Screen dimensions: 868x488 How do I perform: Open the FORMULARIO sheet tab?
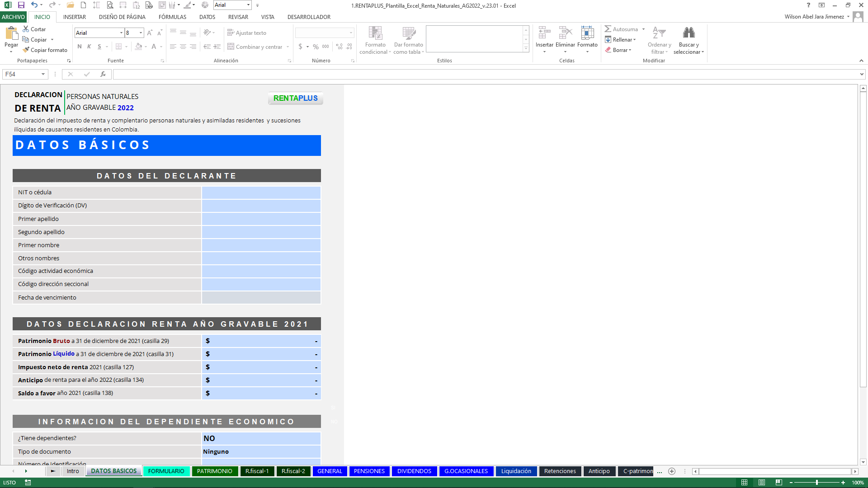click(x=166, y=471)
